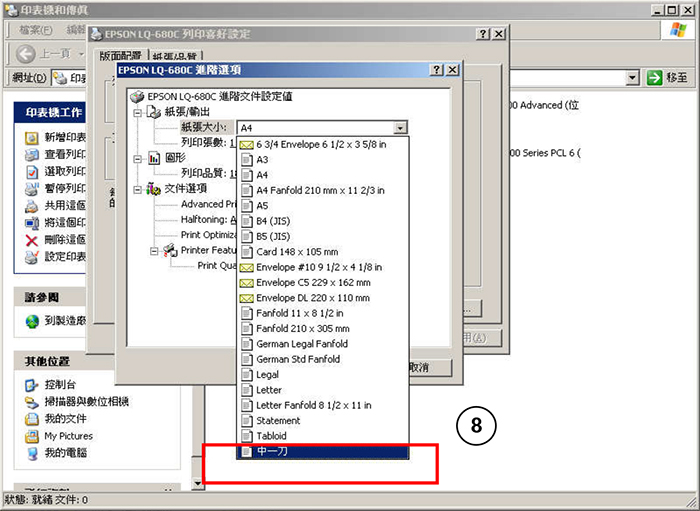The height and width of the screenshot is (511, 700).
Task: Select Envelope C5 229 x 162 mm
Action: click(x=322, y=283)
